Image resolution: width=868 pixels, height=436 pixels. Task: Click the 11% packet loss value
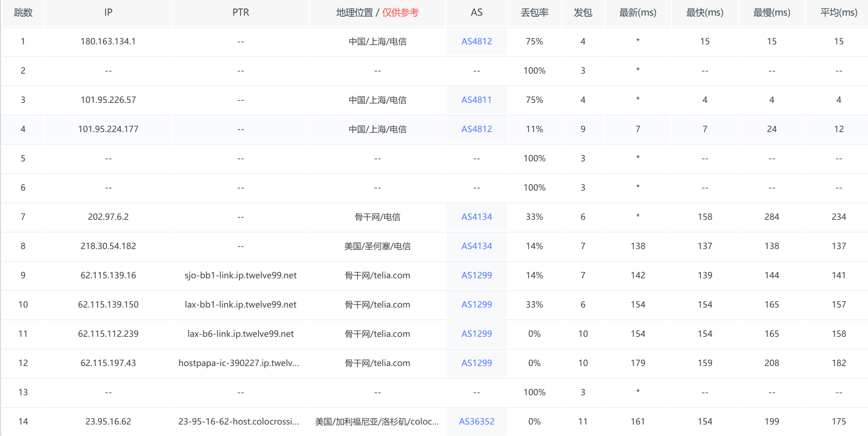click(x=534, y=129)
